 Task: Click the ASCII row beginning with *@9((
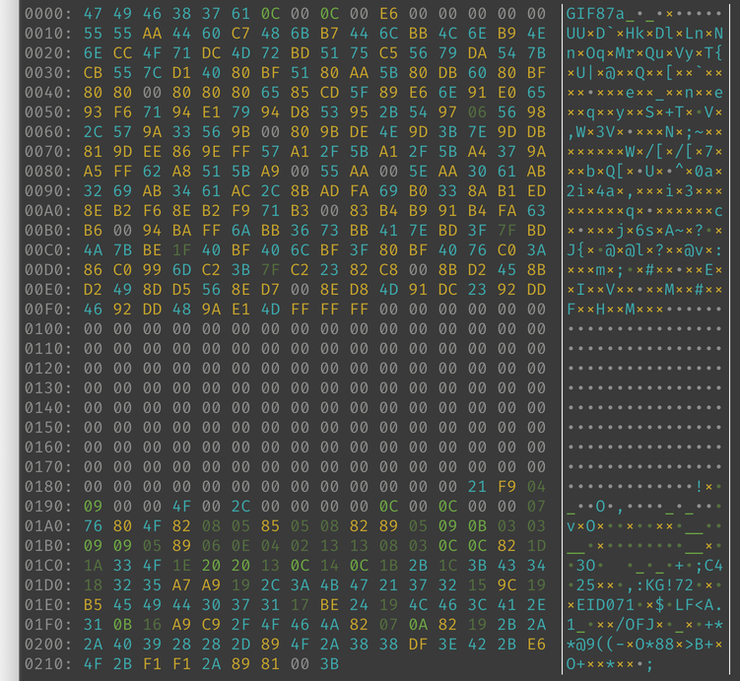coord(644,644)
